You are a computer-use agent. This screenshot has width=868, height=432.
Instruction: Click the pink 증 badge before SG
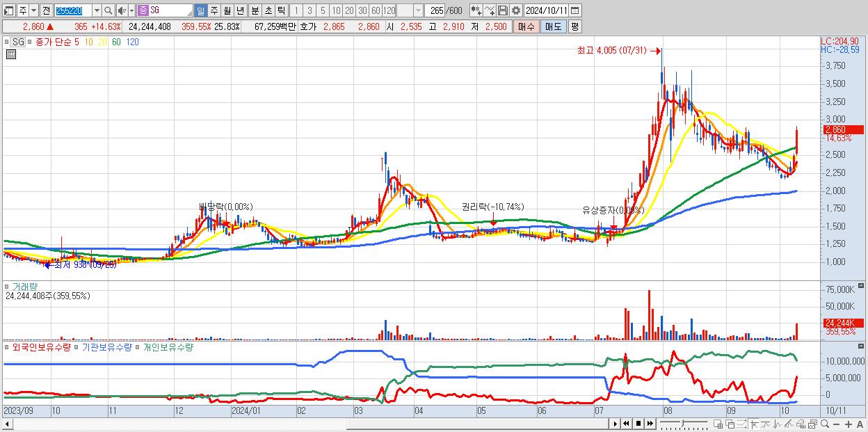pos(143,10)
